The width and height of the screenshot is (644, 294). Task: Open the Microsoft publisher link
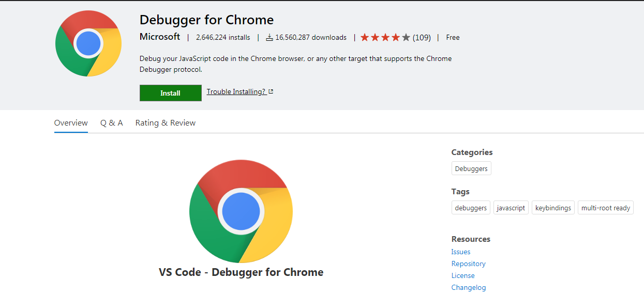pyautogui.click(x=160, y=37)
